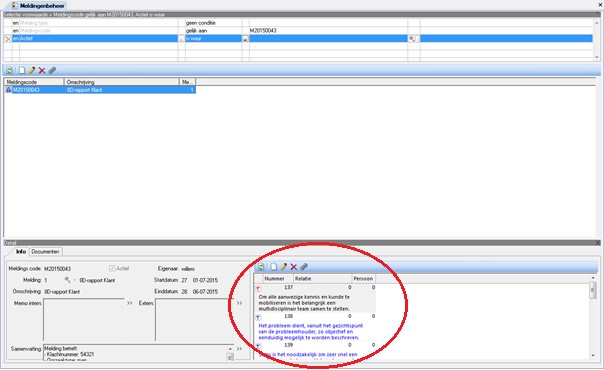Delete the selected melding with the upper red X
The image size is (604, 370).
(x=42, y=70)
